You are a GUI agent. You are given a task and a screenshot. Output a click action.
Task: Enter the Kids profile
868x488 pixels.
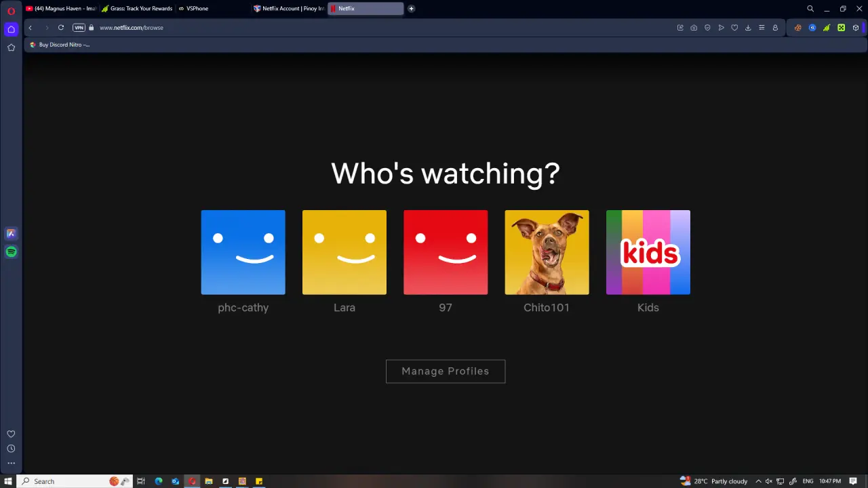(x=648, y=252)
